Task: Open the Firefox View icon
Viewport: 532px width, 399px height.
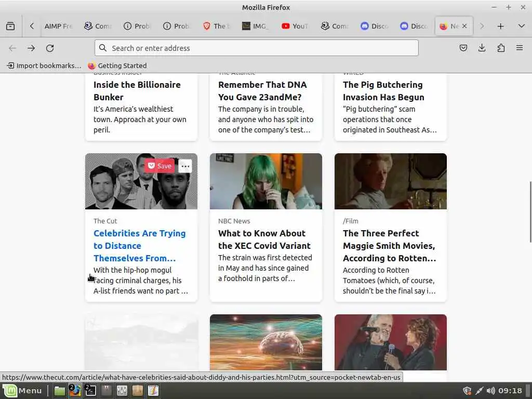Action: pos(10,26)
